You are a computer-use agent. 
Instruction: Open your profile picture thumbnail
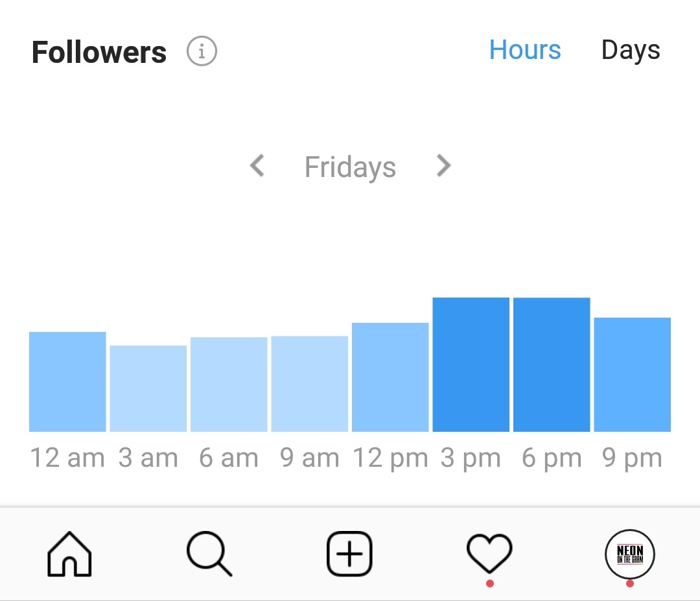[x=631, y=552]
